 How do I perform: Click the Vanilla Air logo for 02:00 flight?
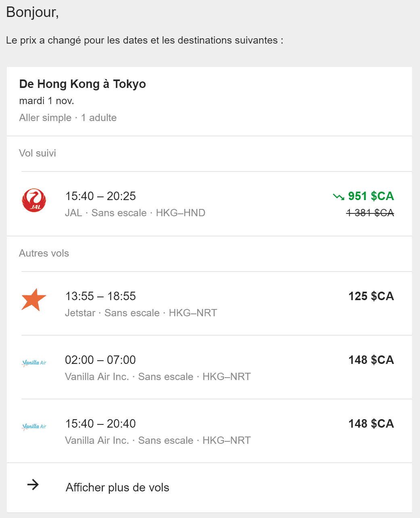coord(34,363)
